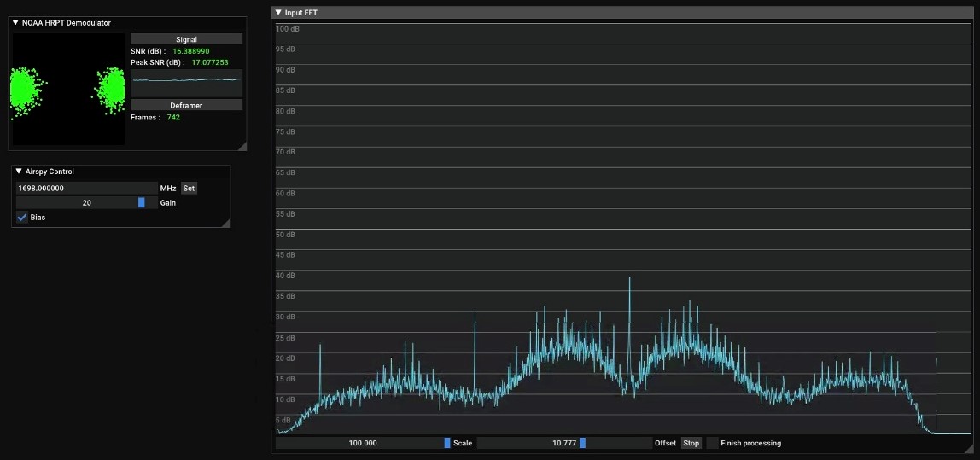Click the blue Offset slider handle

coord(582,443)
